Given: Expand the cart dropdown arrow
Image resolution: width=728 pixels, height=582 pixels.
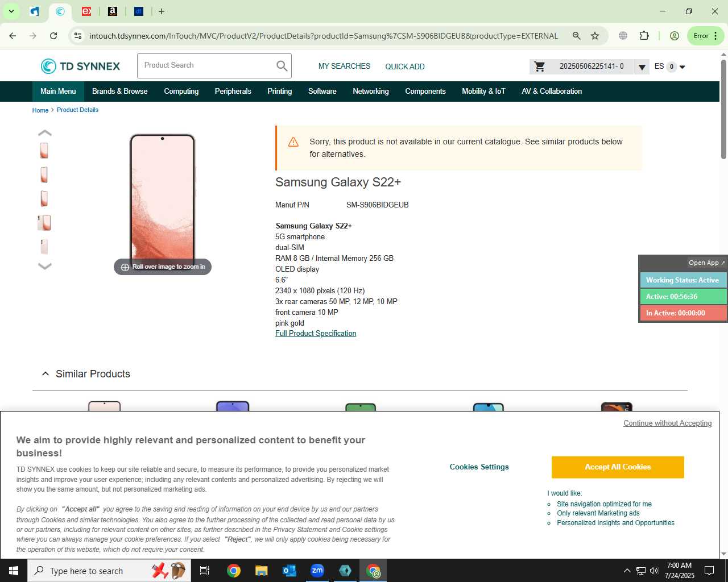Looking at the screenshot, I should 642,67.
